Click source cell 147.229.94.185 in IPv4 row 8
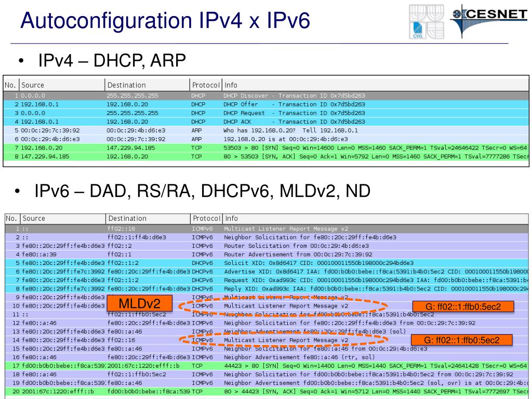 coord(45,156)
